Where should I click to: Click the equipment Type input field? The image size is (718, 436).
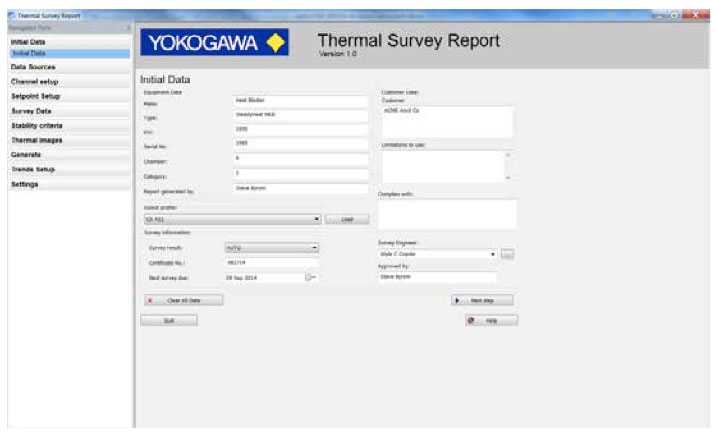point(300,115)
